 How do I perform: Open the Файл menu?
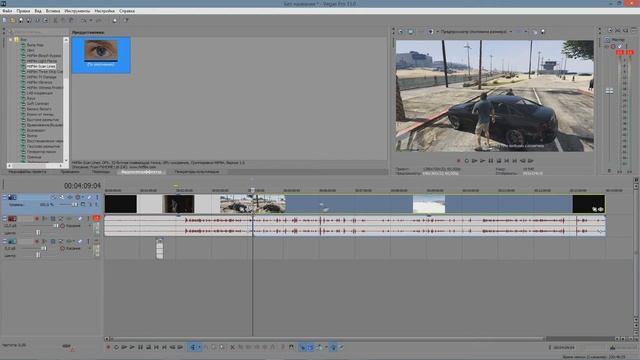(7, 11)
